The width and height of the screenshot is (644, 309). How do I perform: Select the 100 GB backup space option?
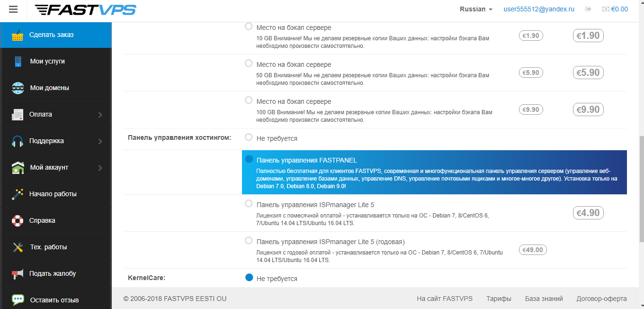coord(249,100)
